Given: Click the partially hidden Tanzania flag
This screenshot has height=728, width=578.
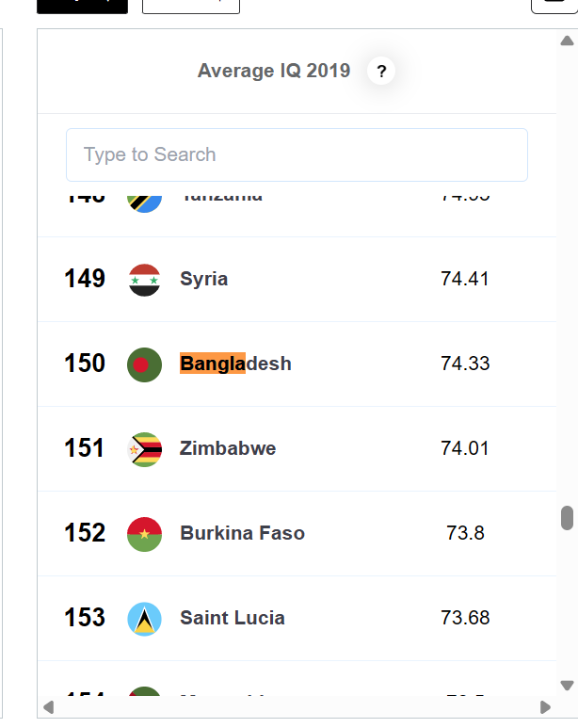Looking at the screenshot, I should (x=144, y=200).
